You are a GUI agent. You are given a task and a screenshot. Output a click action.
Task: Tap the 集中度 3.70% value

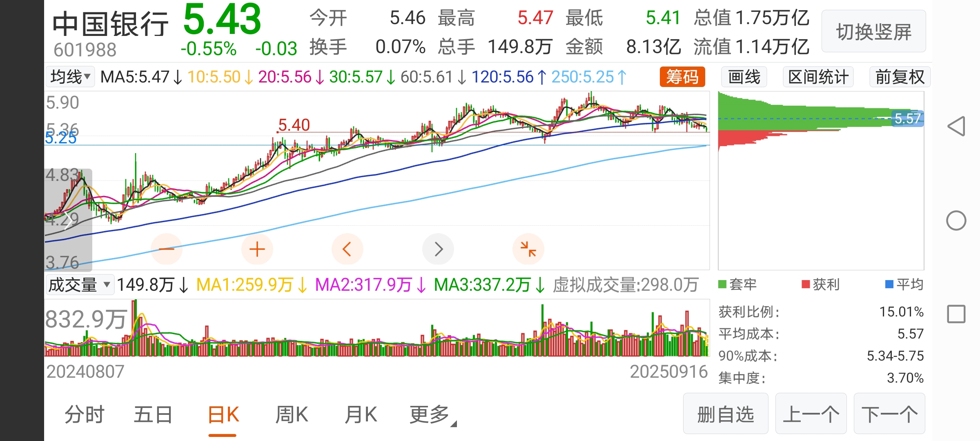pos(905,378)
